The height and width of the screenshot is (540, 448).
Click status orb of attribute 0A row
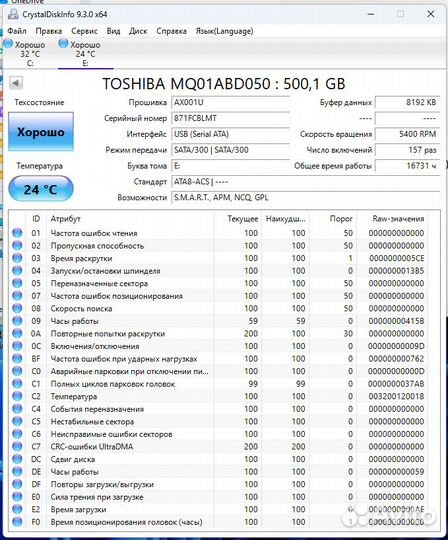17,333
